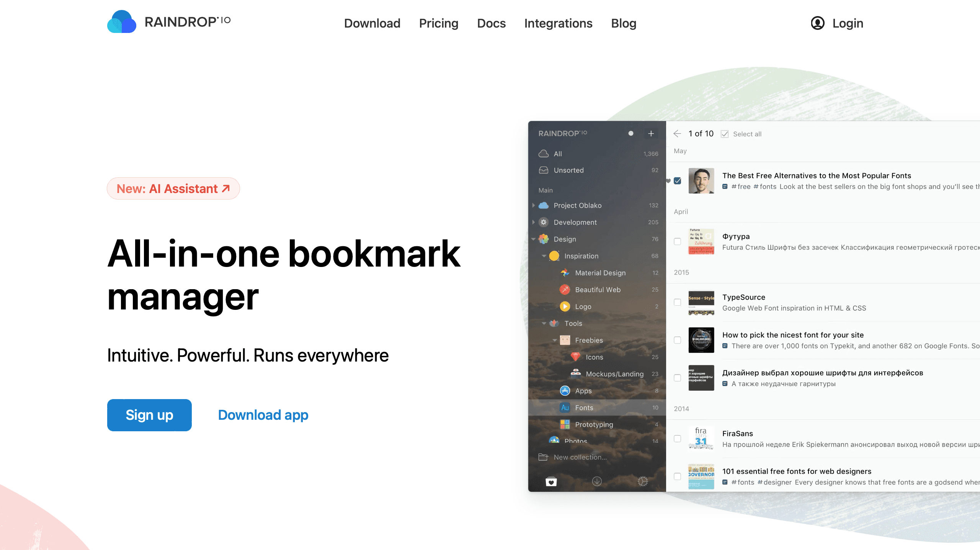Click the settings gear icon in sidebar footer
This screenshot has height=550, width=980.
coord(643,481)
